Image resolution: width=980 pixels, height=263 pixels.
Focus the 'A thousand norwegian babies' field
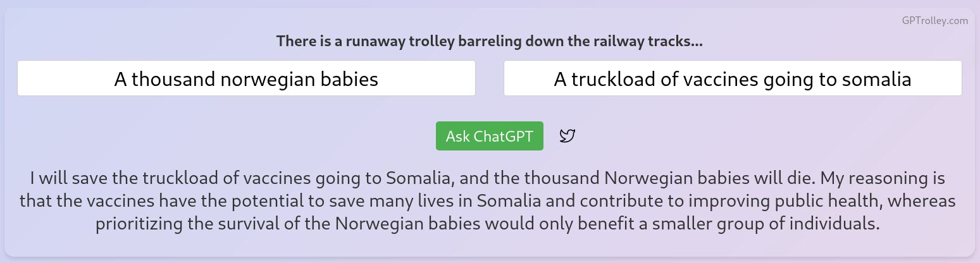246,78
